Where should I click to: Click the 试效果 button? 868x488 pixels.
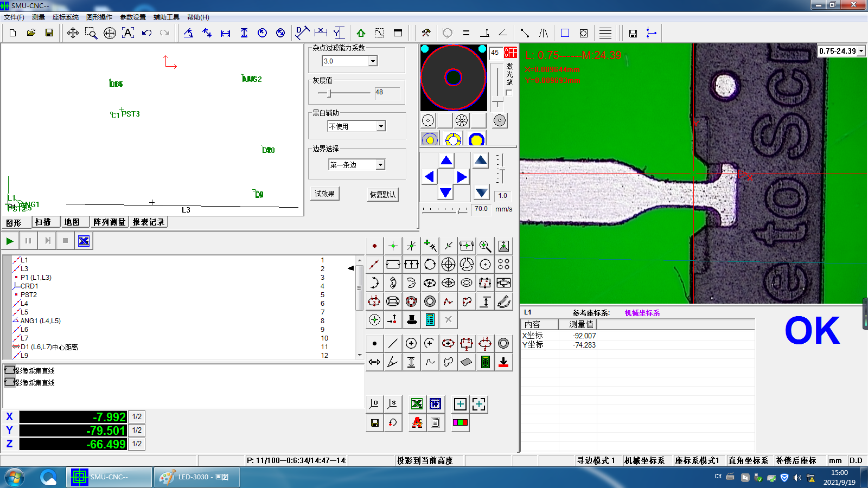coord(324,194)
